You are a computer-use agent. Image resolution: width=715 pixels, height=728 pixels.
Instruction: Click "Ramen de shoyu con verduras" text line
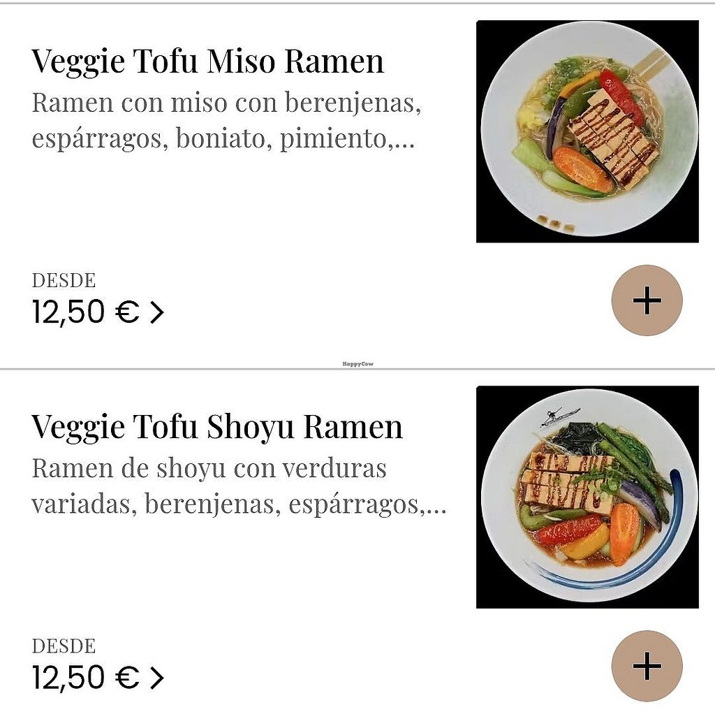tap(209, 468)
